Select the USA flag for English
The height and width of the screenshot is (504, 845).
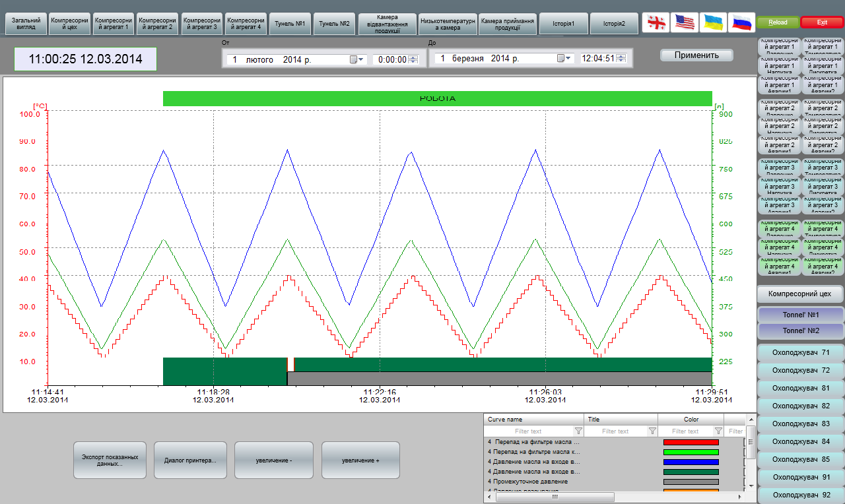(685, 22)
